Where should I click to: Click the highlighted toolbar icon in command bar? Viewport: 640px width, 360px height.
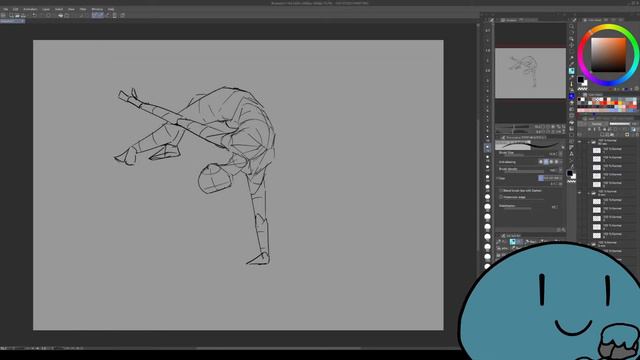click(98, 15)
